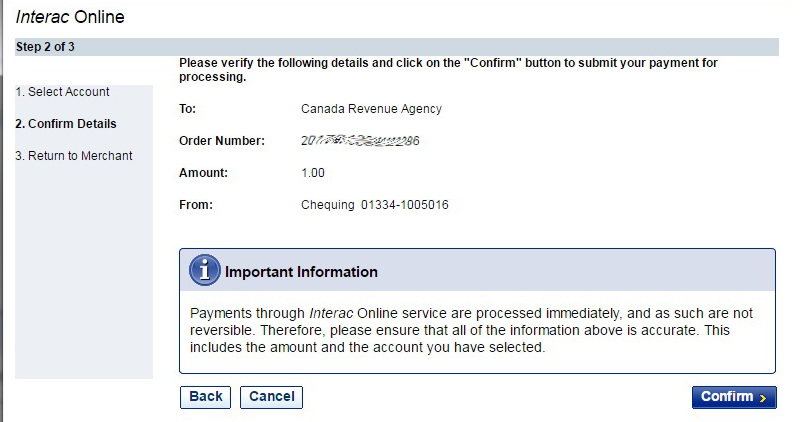This screenshot has width=800, height=422.
Task: Click the non-reversible payments warning paragraph
Action: click(x=471, y=331)
